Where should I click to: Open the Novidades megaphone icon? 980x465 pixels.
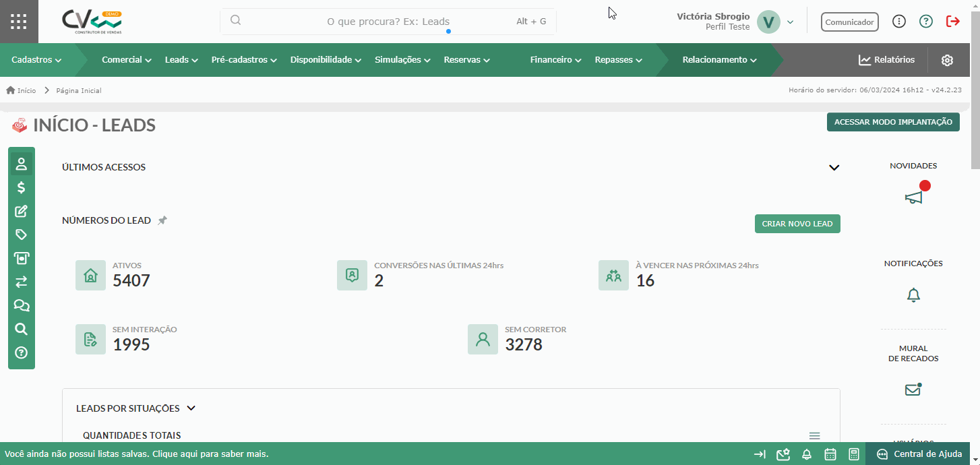coord(913,197)
